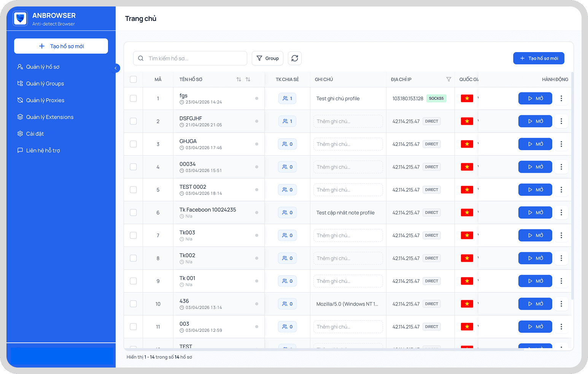
Task: Click shared accounts badge for TEST 0002
Action: [287, 190]
